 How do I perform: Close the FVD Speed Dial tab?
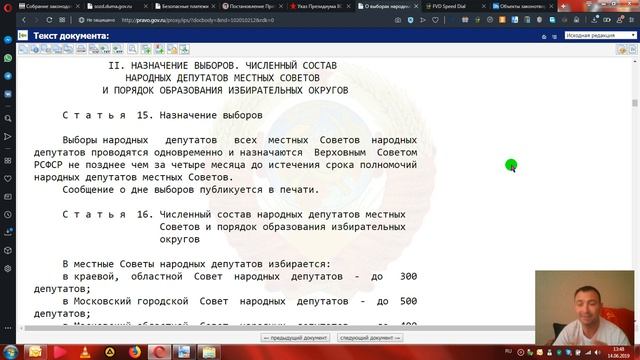pos(484,6)
